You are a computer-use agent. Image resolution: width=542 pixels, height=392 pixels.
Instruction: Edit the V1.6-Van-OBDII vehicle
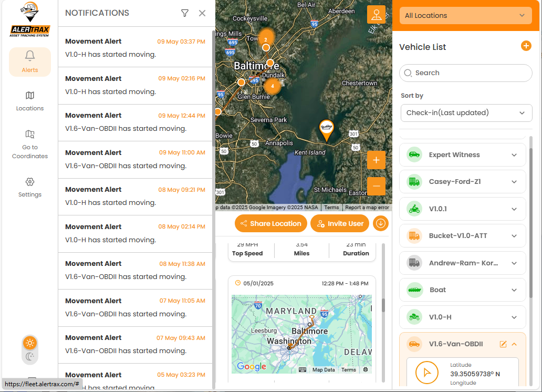[503, 344]
